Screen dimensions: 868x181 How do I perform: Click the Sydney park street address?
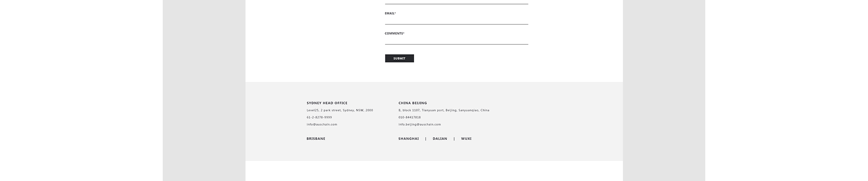pyautogui.click(x=340, y=110)
